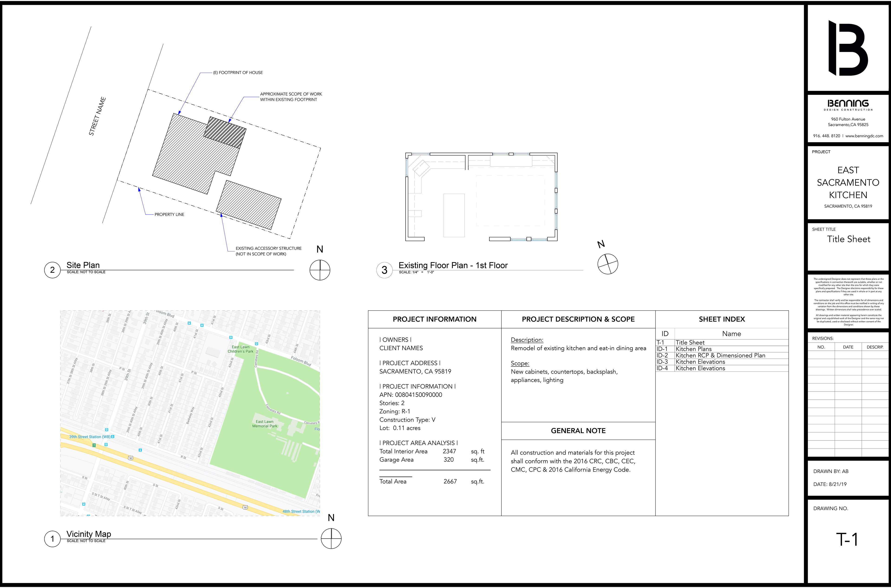
Task: Click the PROJECT DESCRIPTION & SCOPE header
Action: 578,319
